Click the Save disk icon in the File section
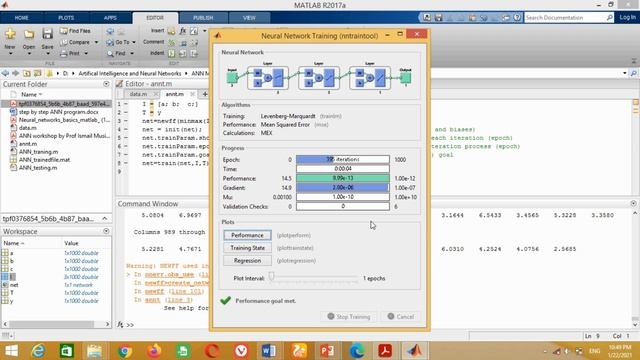 click(47, 34)
